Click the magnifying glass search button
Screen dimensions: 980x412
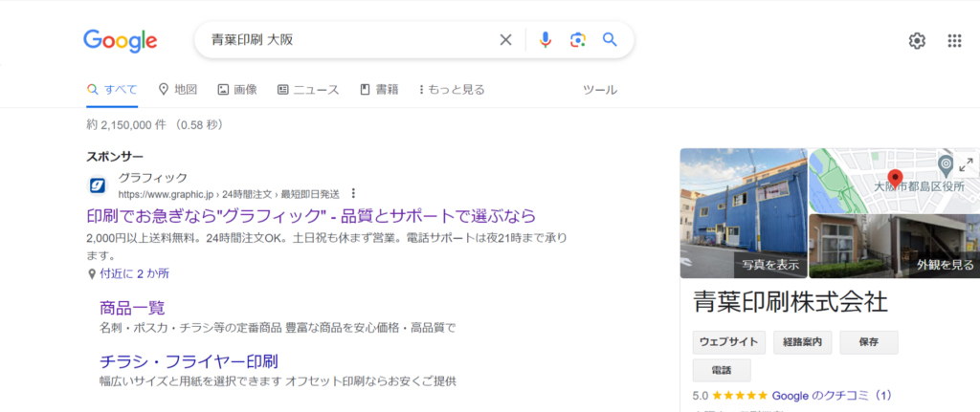point(610,40)
